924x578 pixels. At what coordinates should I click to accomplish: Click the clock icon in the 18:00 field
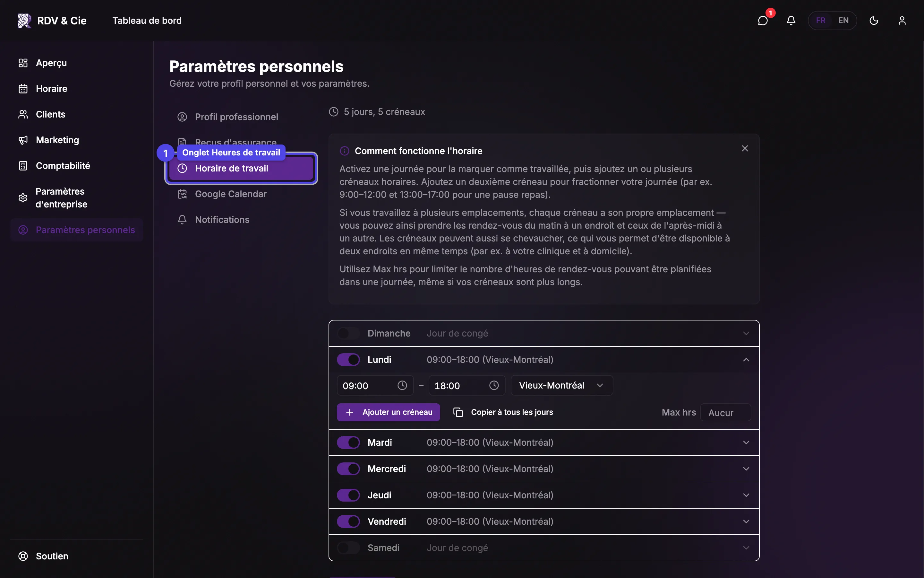pos(494,385)
